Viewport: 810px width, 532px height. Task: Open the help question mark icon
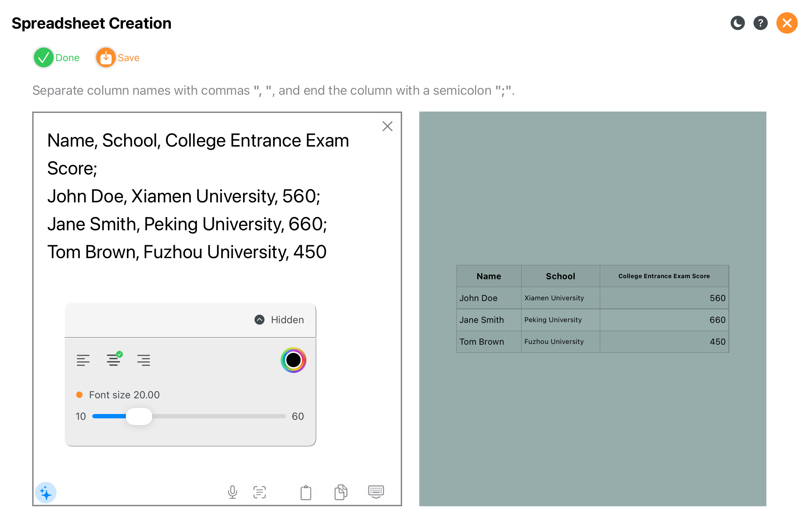point(760,23)
